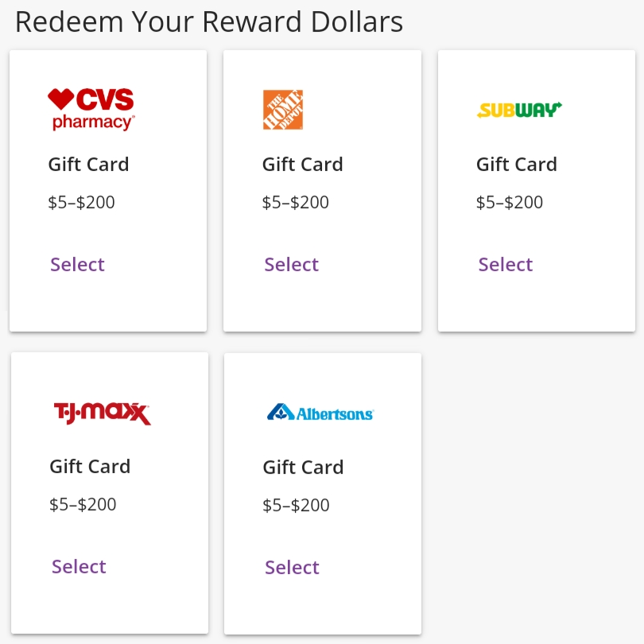Click Gift Card title under Subway logo

click(x=517, y=165)
